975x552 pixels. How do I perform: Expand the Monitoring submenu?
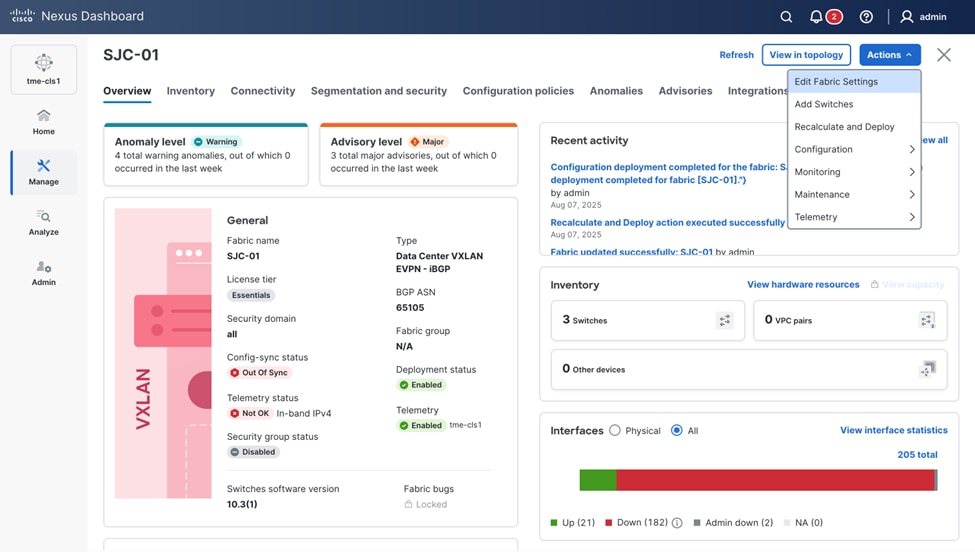click(x=854, y=172)
